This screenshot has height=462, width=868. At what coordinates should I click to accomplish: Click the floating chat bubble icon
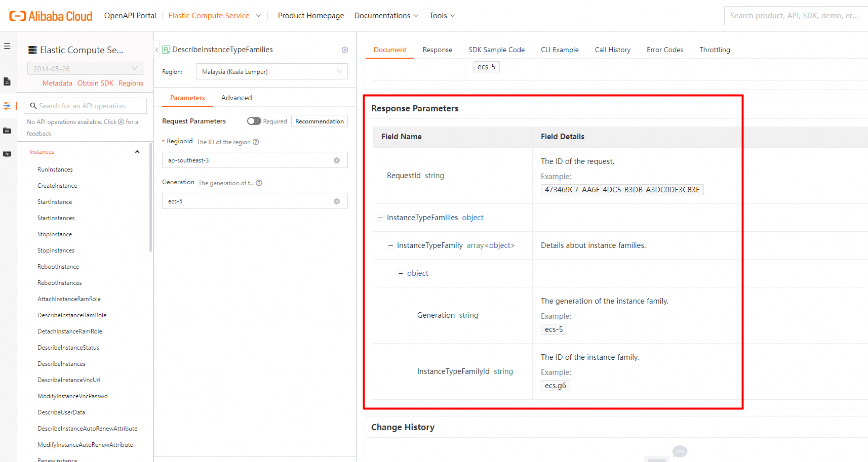680,451
